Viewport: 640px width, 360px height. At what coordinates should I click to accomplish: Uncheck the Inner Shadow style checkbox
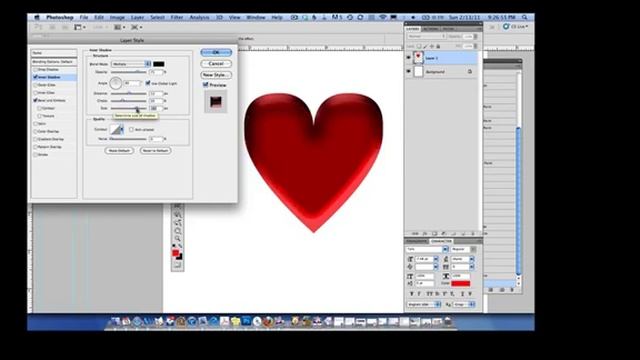pos(36,77)
